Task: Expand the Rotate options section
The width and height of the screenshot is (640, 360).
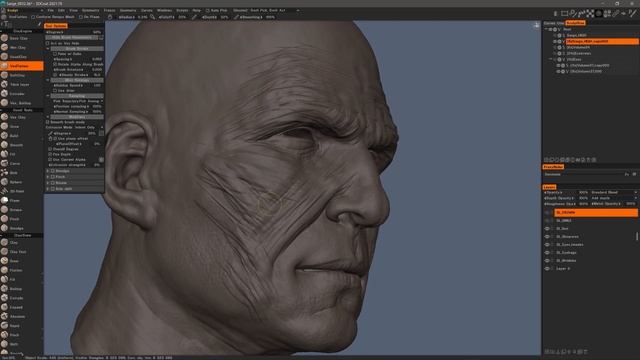Action: pos(48,183)
